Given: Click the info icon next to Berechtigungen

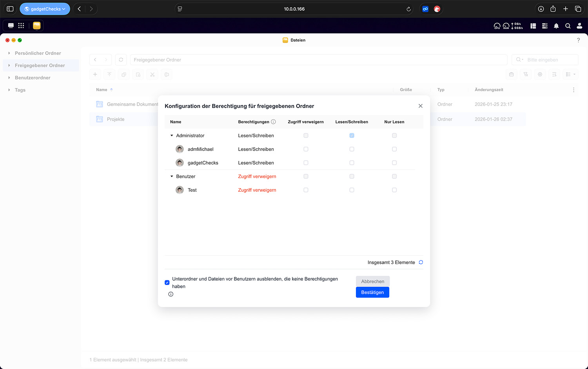Looking at the screenshot, I should (274, 122).
